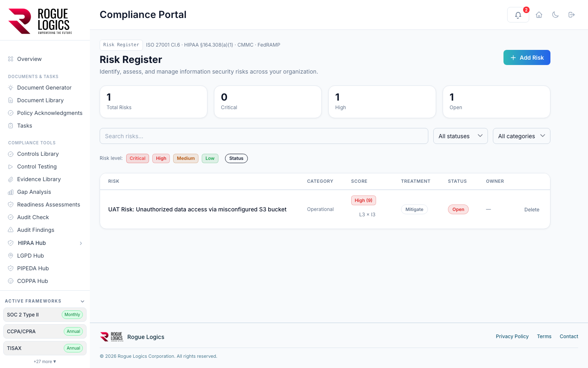The width and height of the screenshot is (588, 368).
Task: Open Terms link in footer
Action: click(x=544, y=337)
